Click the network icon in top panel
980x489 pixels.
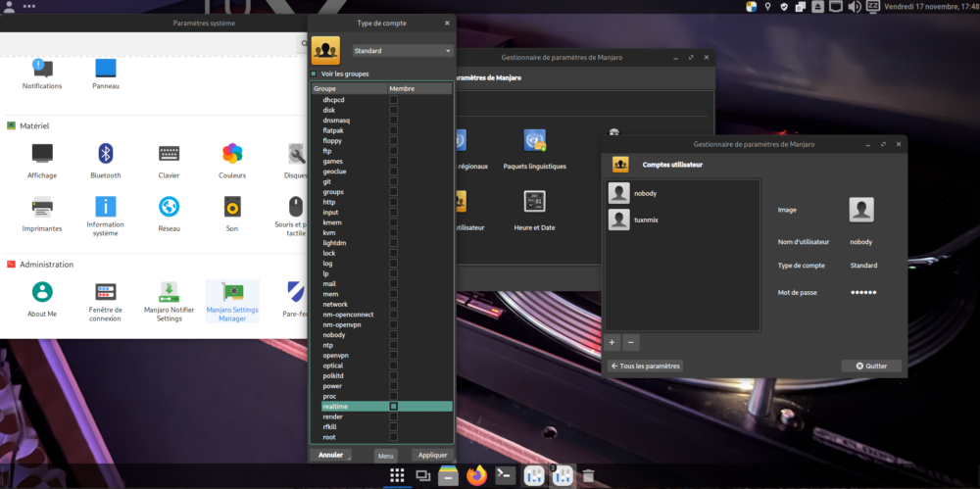[x=836, y=7]
